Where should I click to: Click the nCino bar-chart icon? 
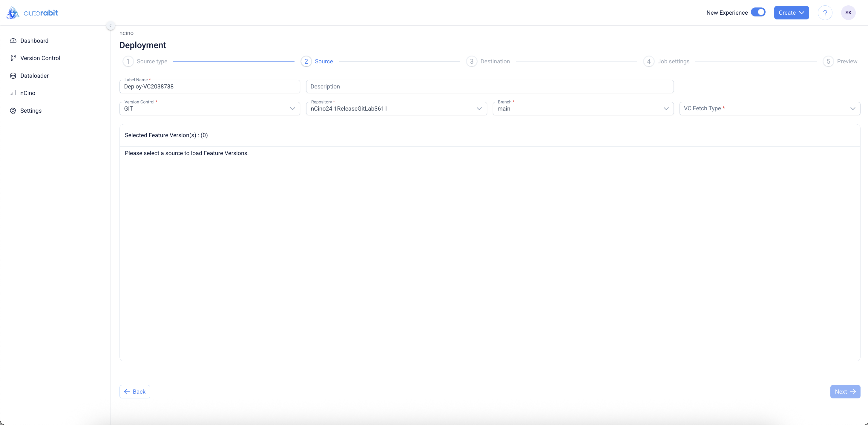tap(13, 93)
